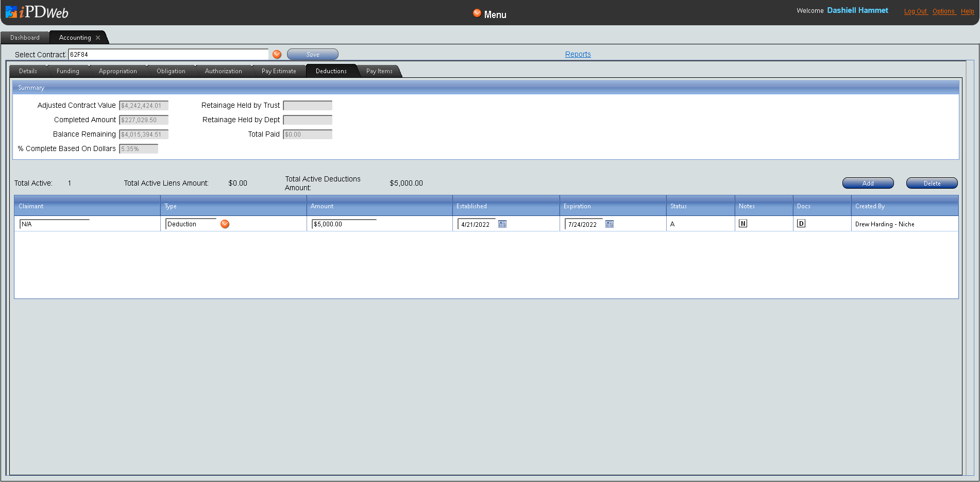Expand the Select Contract dropdown arrow
This screenshot has width=980, height=482.
pyautogui.click(x=277, y=55)
